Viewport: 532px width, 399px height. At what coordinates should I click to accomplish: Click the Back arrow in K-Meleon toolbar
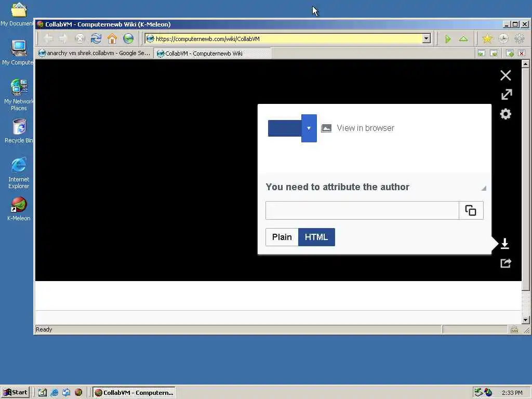48,38
